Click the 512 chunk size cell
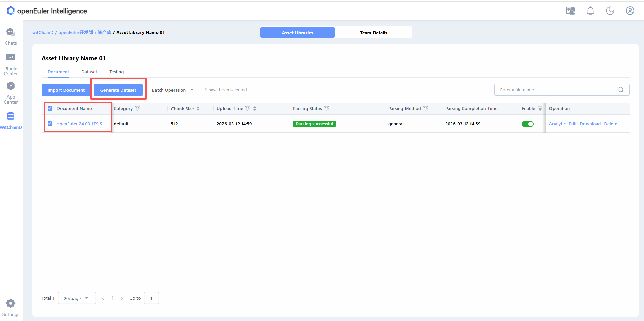The width and height of the screenshot is (644, 321). (x=174, y=124)
